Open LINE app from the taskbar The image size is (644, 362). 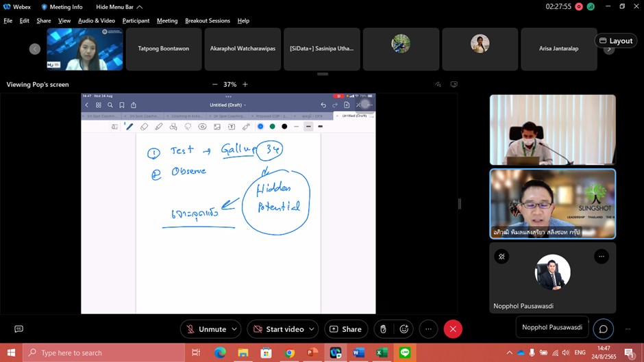405,353
